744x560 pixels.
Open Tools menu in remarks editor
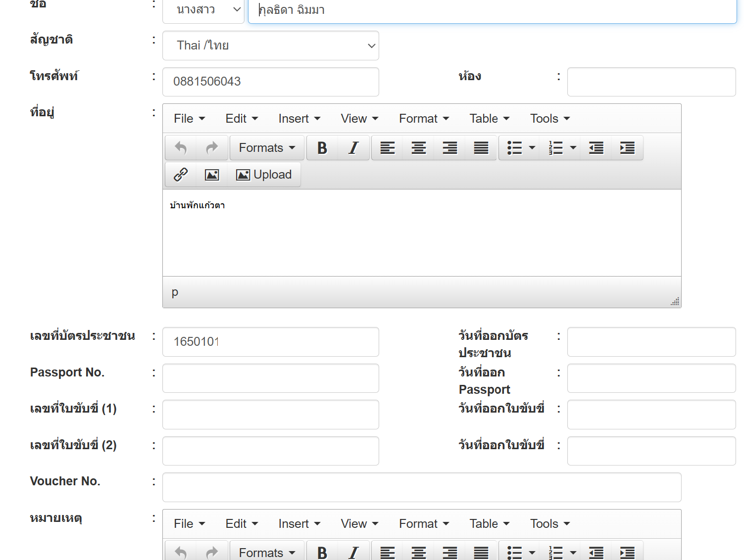click(550, 524)
